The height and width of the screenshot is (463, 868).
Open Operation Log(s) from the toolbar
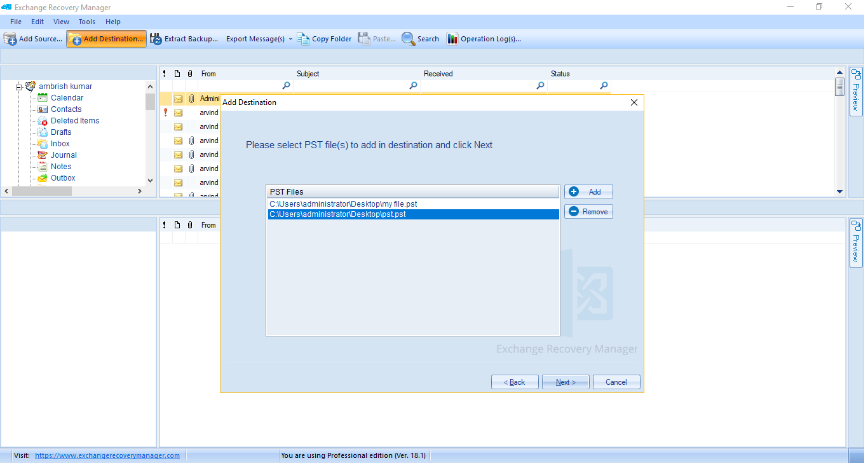[x=484, y=39]
